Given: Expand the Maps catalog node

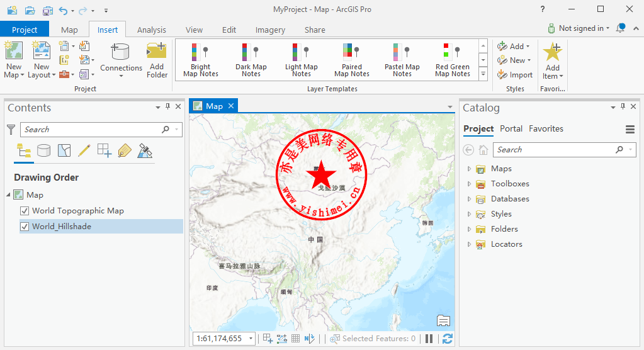Looking at the screenshot, I should [469, 169].
